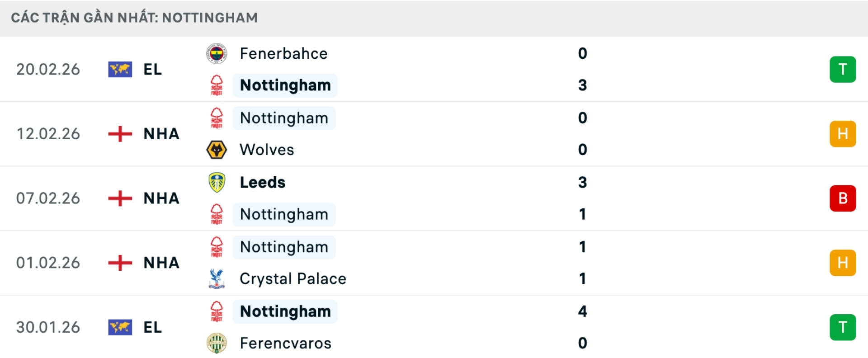Click the Ferencvaros club crest
This screenshot has width=868, height=358.
(217, 343)
